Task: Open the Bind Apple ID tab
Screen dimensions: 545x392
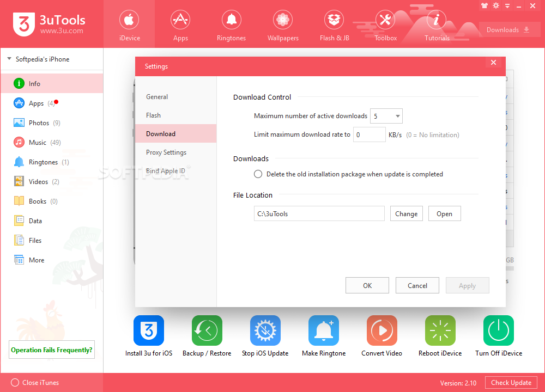Action: 176,171
